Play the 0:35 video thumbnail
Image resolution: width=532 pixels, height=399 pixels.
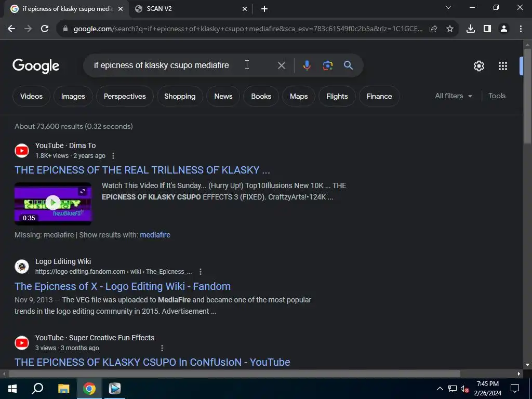[x=53, y=203]
